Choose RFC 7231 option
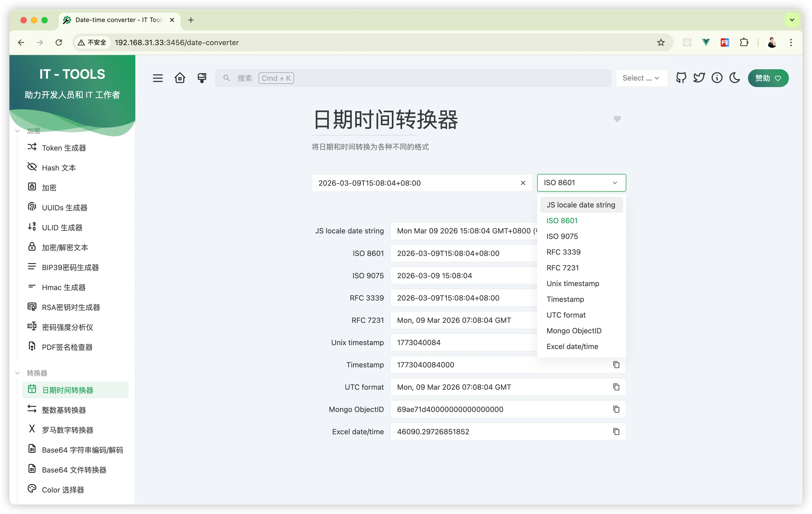This screenshot has width=812, height=514. point(581,268)
